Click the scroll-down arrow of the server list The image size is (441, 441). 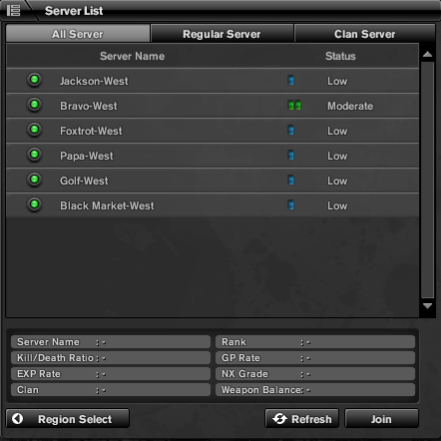pos(427,306)
